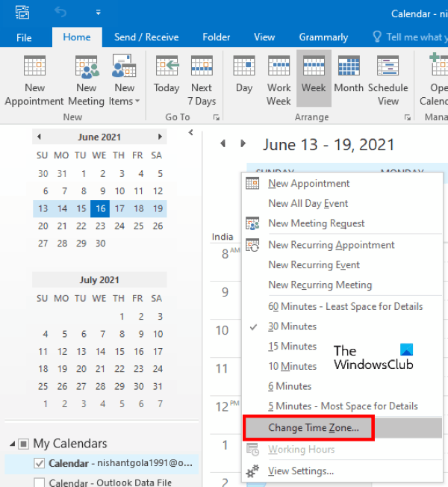Choose New Recurring Event
Screen dimensions: 448x487
pyautogui.click(x=342, y=264)
